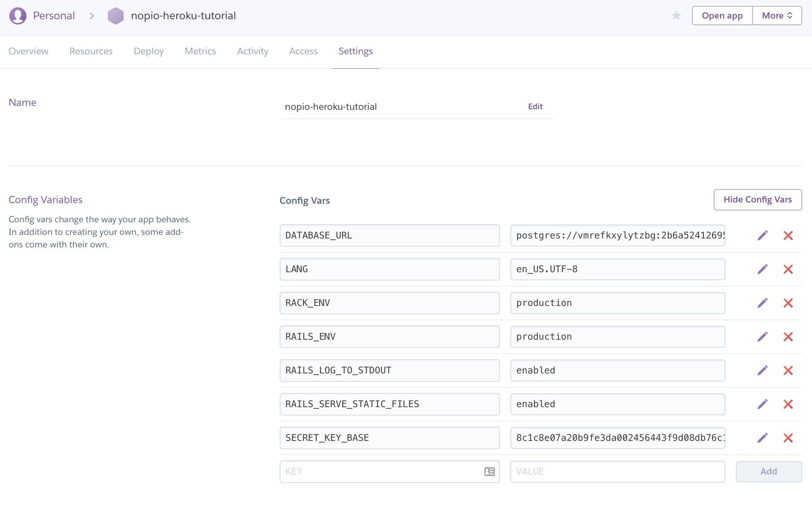Select the Settings tab
This screenshot has height=514, width=812.
coord(356,51)
